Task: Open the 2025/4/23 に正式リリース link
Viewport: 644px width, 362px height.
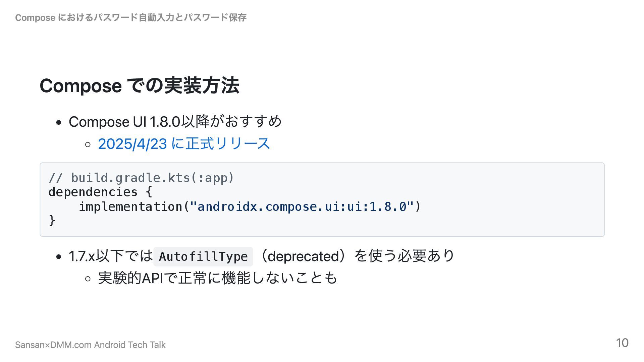Action: (184, 144)
